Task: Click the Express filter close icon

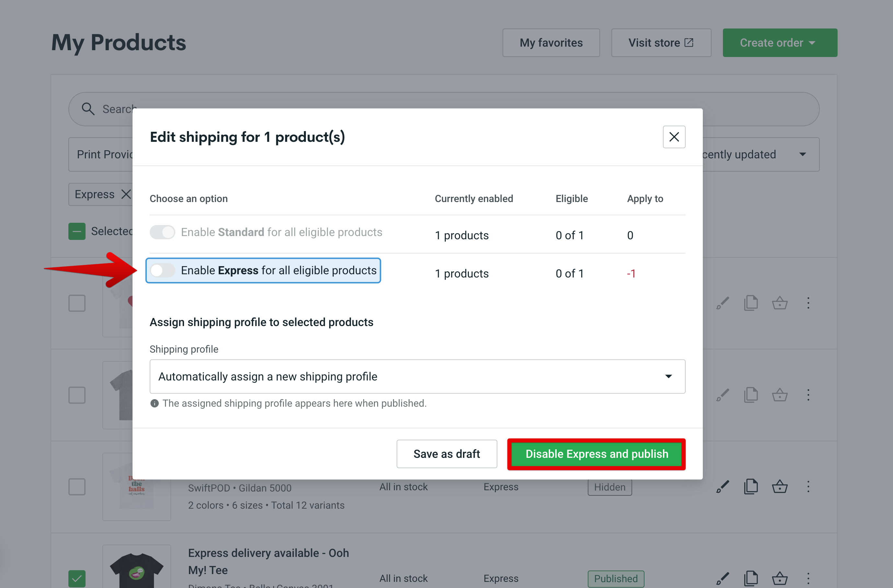Action: point(129,192)
